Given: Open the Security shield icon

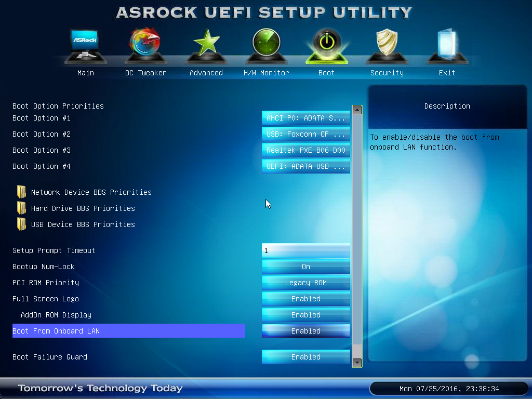Looking at the screenshot, I should 387,46.
